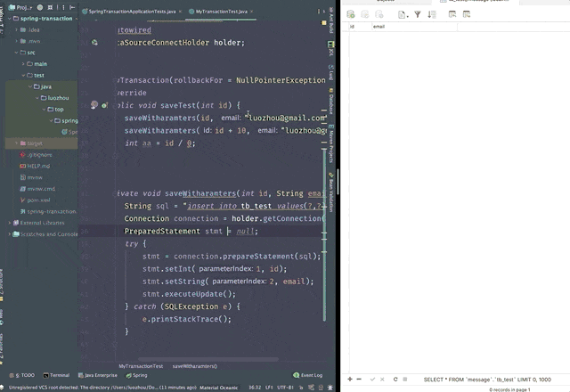Screen dimensions: 570x392
Task: Expand Scratches and Consoles node
Action: [x=10, y=234]
